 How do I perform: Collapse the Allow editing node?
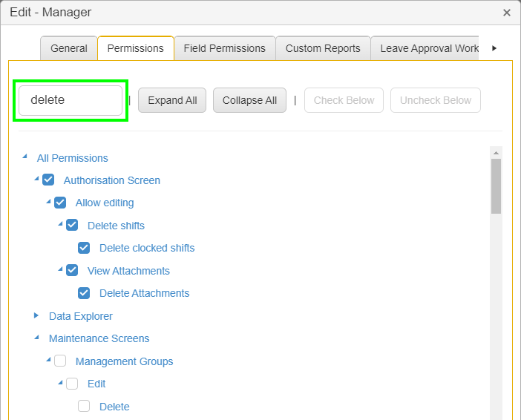(48, 201)
